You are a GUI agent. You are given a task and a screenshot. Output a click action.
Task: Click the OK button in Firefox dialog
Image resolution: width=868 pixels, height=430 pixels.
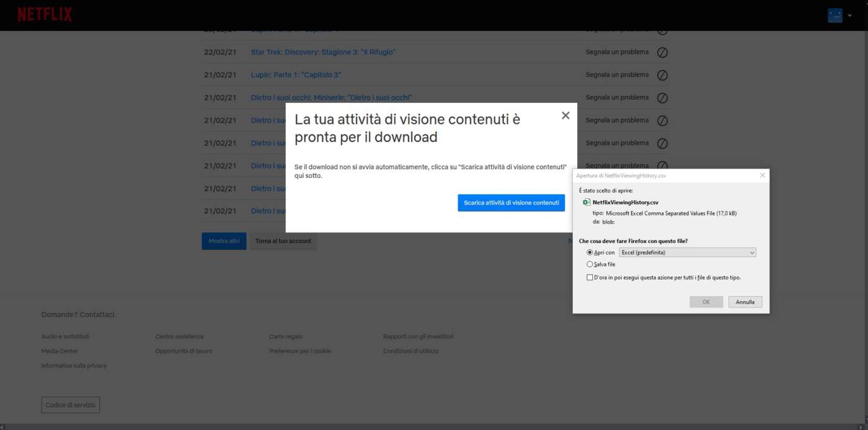(x=706, y=302)
